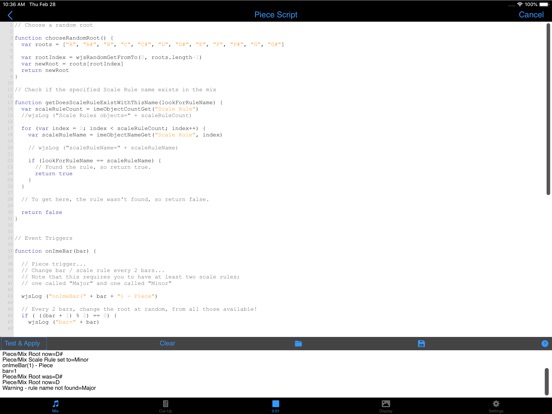Switch to the Mix tab
This screenshot has height=414, width=552.
coord(55,406)
